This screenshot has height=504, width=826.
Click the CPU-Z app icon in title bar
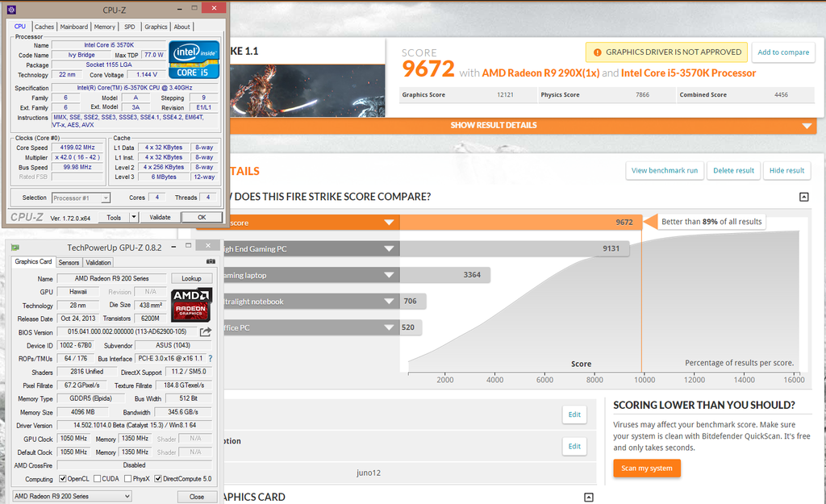[x=11, y=10]
